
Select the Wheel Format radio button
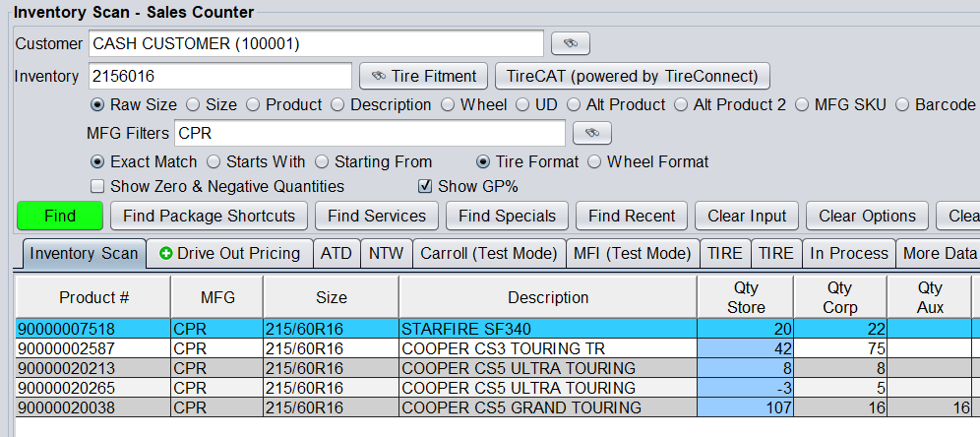(594, 161)
